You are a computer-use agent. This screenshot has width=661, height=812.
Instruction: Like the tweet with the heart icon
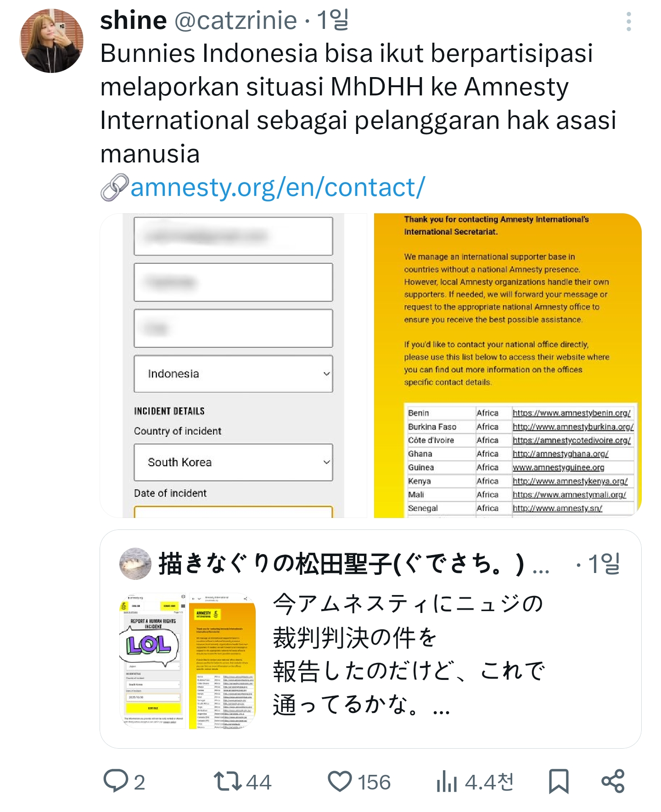pos(340,781)
